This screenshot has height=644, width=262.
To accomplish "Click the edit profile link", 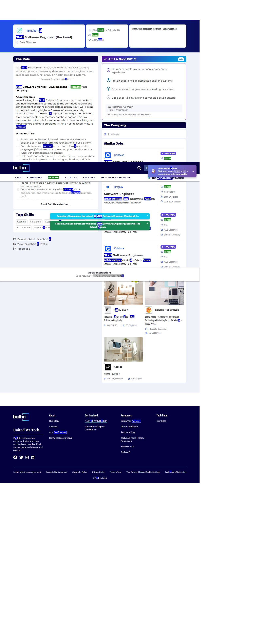I will 146,115.
